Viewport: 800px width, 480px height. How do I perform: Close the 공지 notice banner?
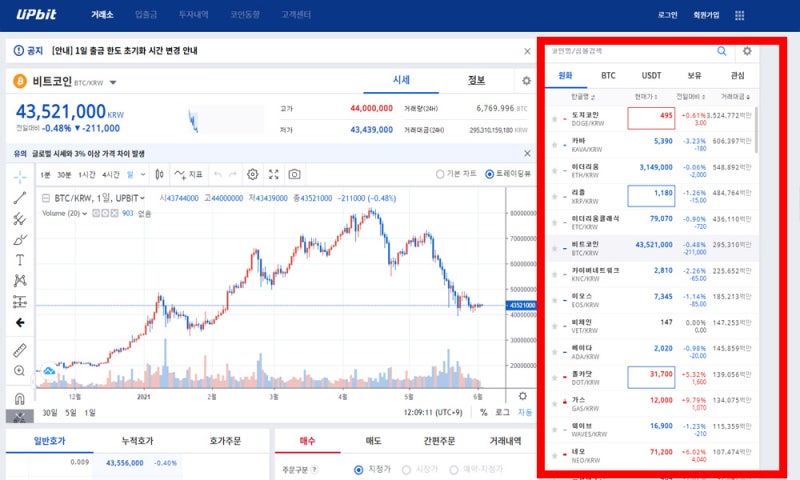527,51
